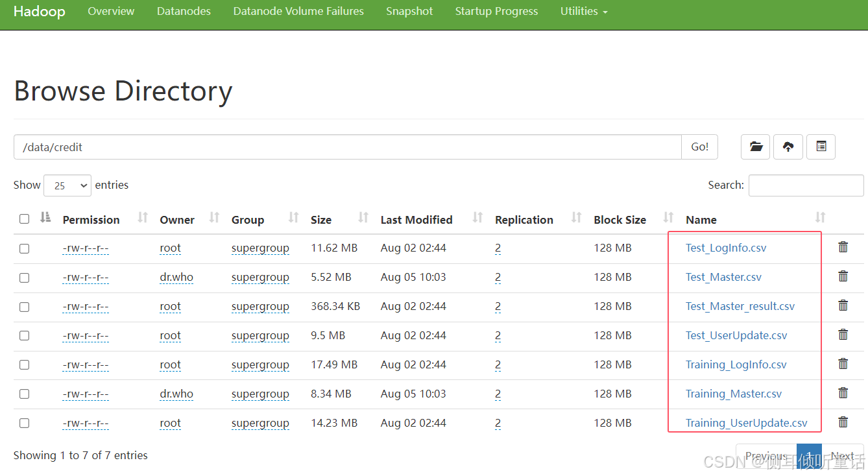This screenshot has height=476, width=868.
Task: Click replication 2 in Test_UserUpdate.csv row
Action: tap(498, 336)
